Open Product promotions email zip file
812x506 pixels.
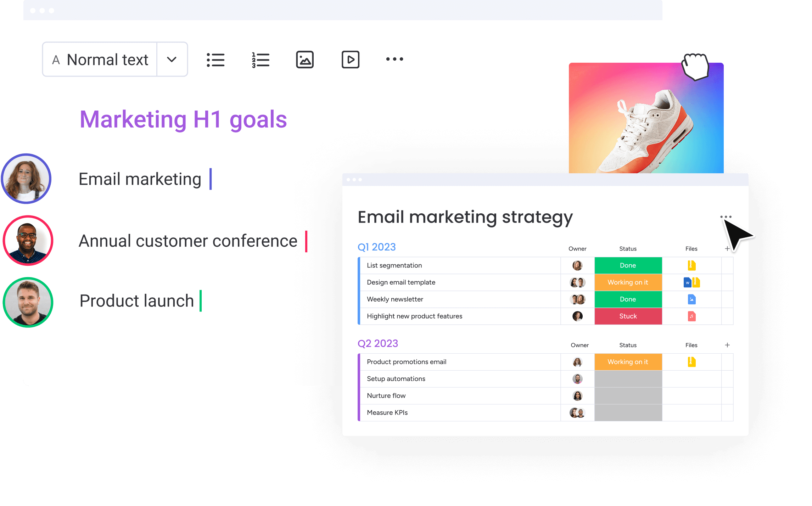(x=691, y=362)
